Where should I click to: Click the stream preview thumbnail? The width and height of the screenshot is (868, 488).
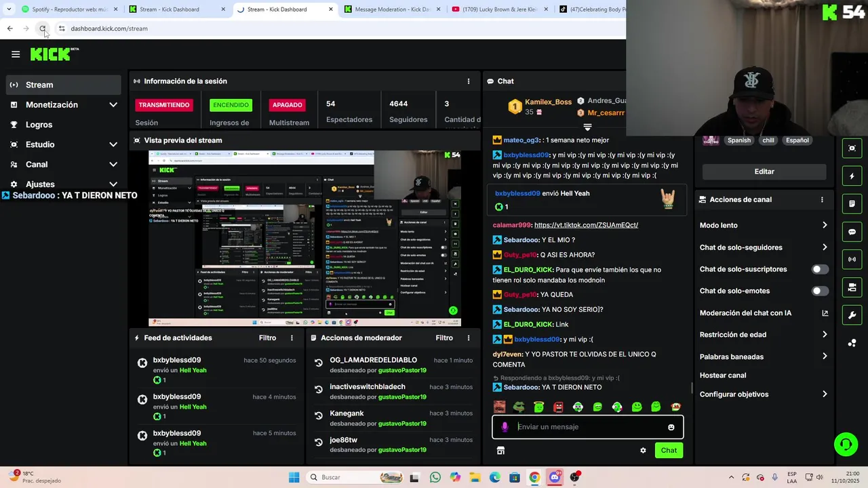(304, 239)
